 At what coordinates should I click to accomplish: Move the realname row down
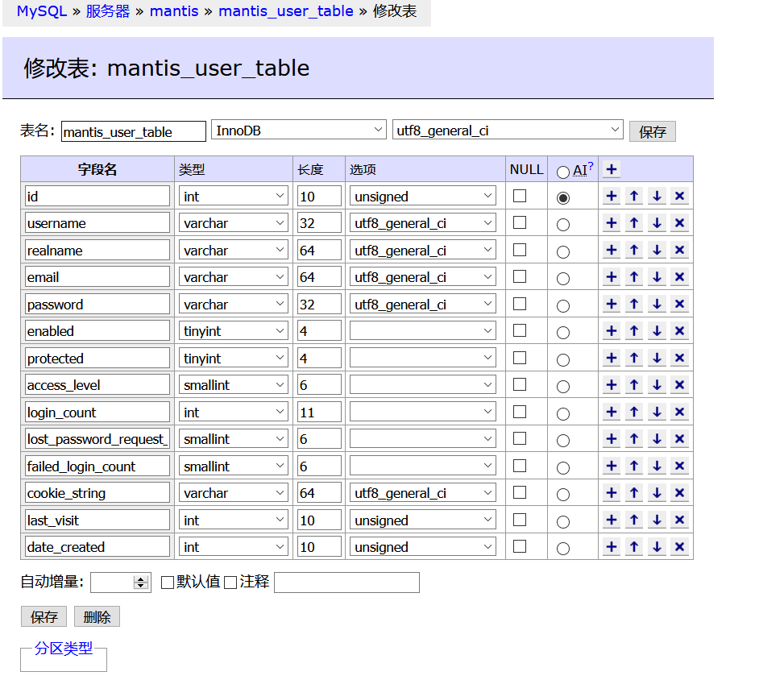657,250
